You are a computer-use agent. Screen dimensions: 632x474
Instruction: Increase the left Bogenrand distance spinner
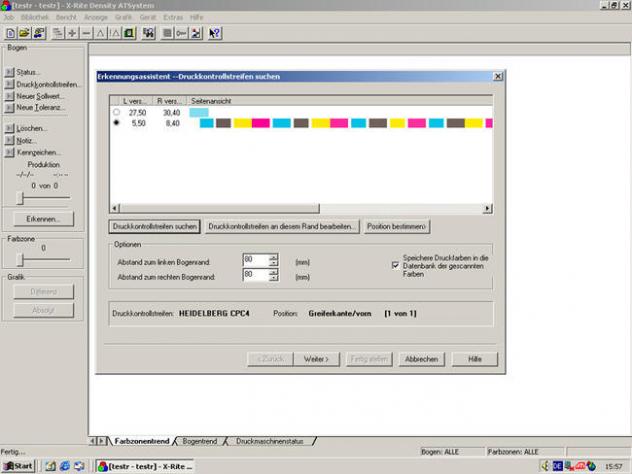pyautogui.click(x=273, y=256)
